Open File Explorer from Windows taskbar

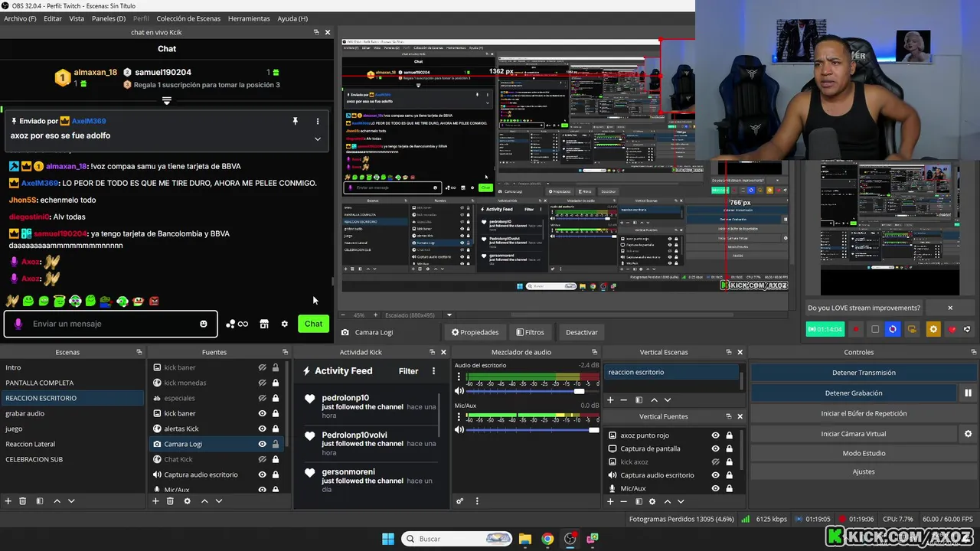[525, 539]
